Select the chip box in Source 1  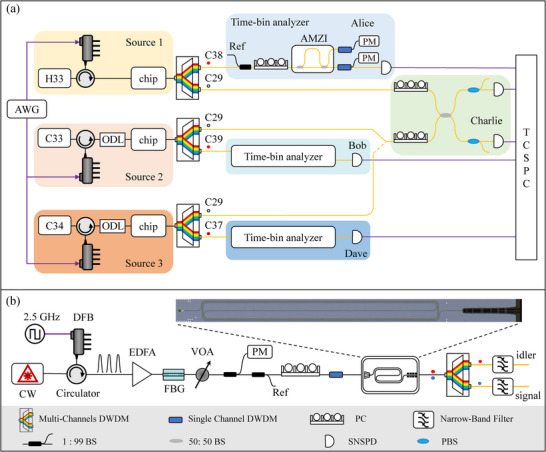[x=148, y=78]
